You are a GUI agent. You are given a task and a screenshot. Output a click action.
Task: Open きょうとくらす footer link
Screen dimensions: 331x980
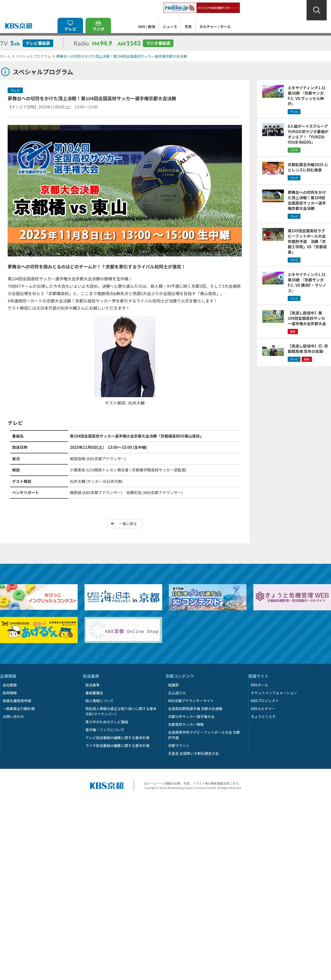263,716
